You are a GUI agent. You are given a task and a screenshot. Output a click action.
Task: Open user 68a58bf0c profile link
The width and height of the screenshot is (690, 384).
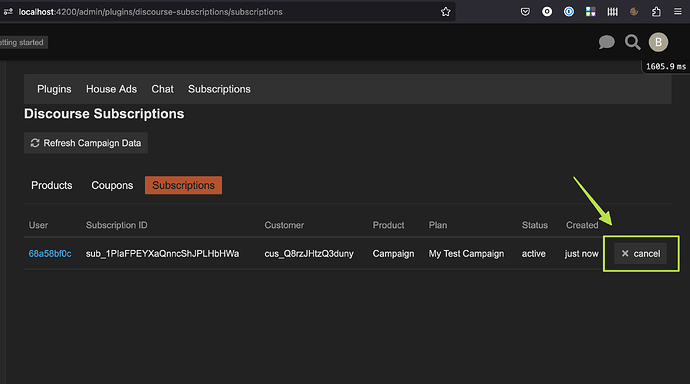coord(50,254)
